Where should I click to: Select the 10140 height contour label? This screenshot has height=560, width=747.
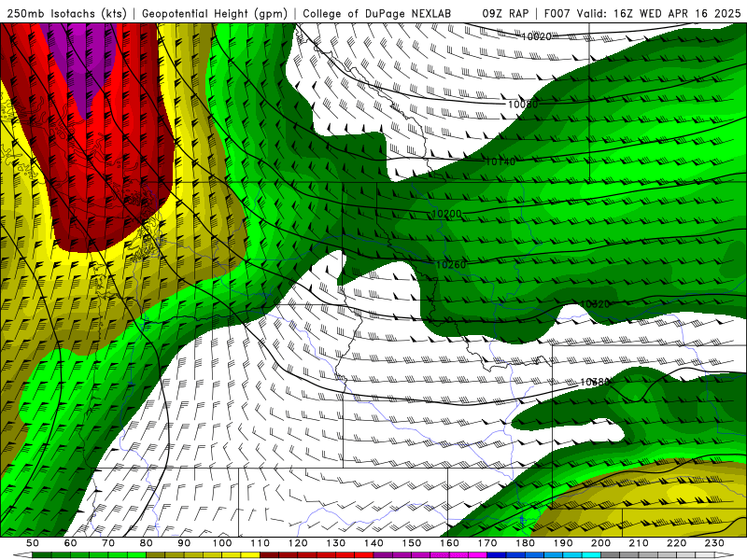[500, 161]
